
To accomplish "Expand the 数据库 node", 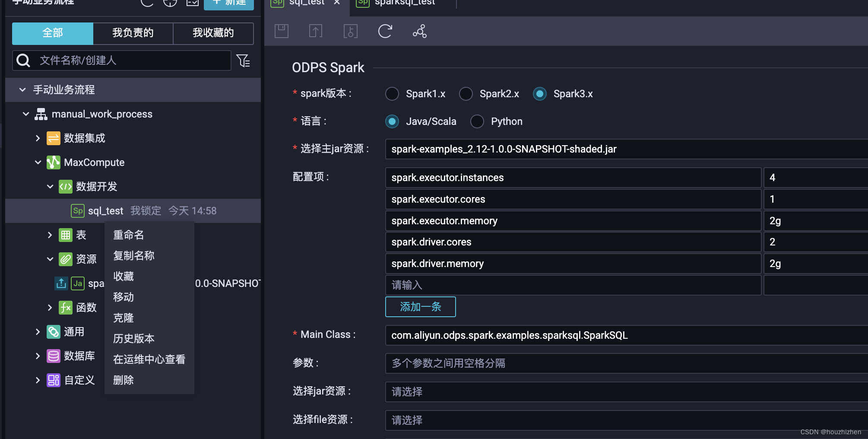I will click(x=38, y=356).
